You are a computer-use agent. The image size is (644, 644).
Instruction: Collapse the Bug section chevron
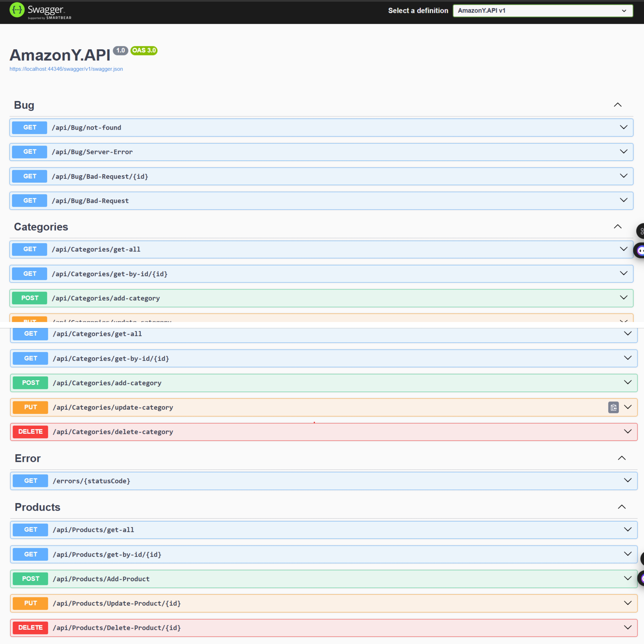pyautogui.click(x=618, y=105)
